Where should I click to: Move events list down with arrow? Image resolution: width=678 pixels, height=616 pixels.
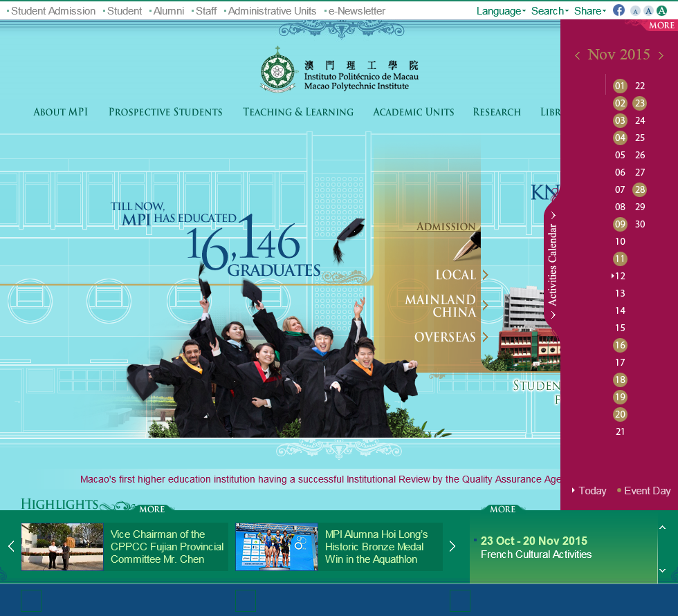coord(663,570)
